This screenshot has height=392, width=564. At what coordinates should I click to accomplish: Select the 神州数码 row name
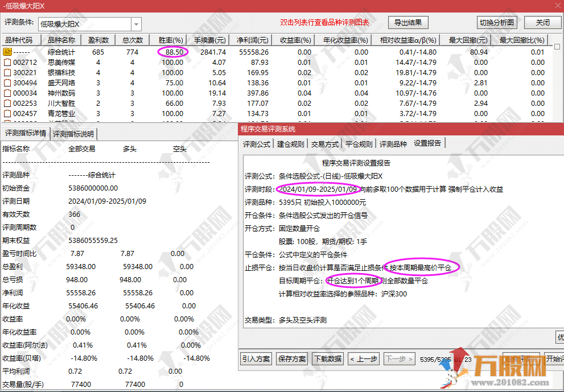click(61, 93)
